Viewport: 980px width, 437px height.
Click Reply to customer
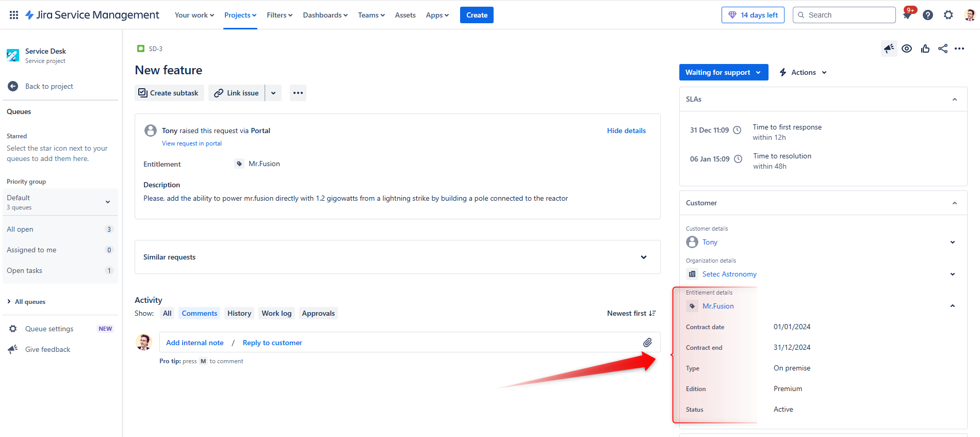click(272, 343)
